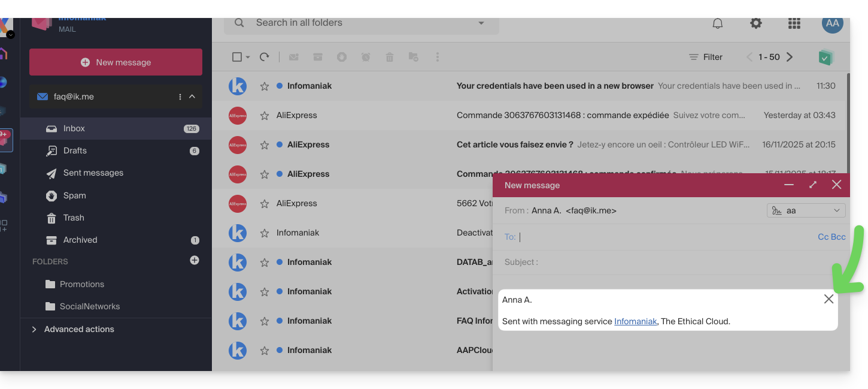This screenshot has width=868, height=389.
Task: Expand the New message window to fullscreen
Action: (812, 185)
